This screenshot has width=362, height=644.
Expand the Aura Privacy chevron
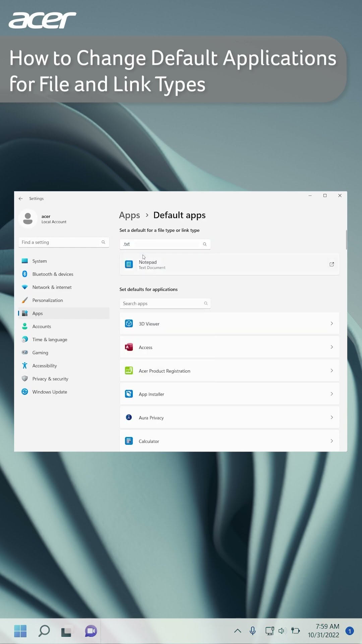click(x=332, y=418)
